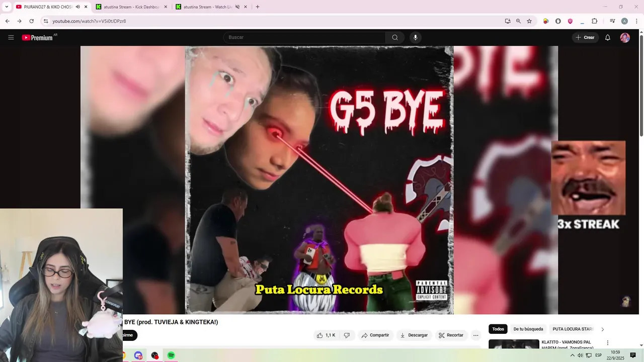The height and width of the screenshot is (362, 644).
Task: Unmute the atustina Watch Live tab
Action: [x=237, y=7]
